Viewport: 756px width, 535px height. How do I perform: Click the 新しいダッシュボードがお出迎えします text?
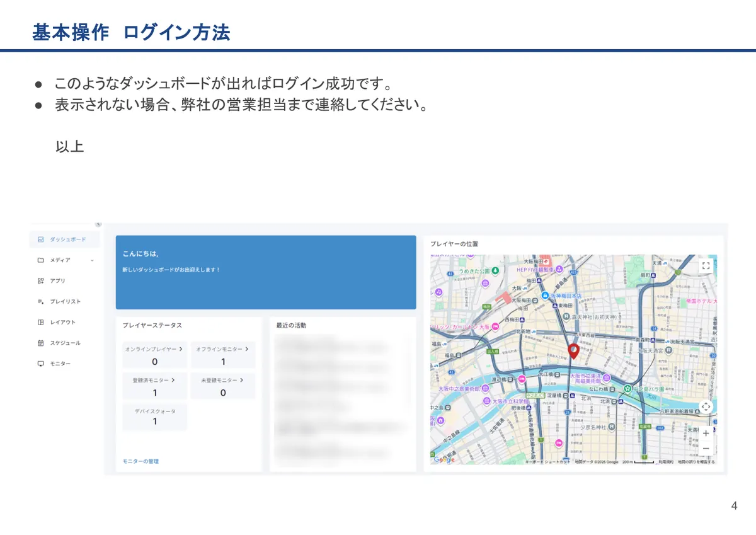pos(171,270)
